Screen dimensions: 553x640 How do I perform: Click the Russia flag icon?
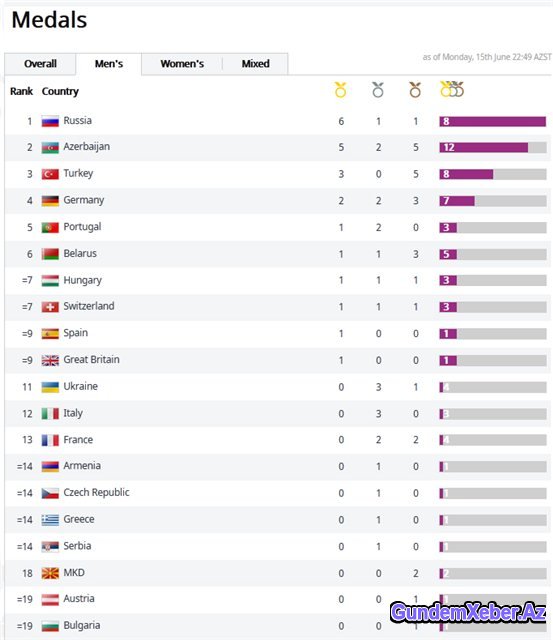(50, 121)
